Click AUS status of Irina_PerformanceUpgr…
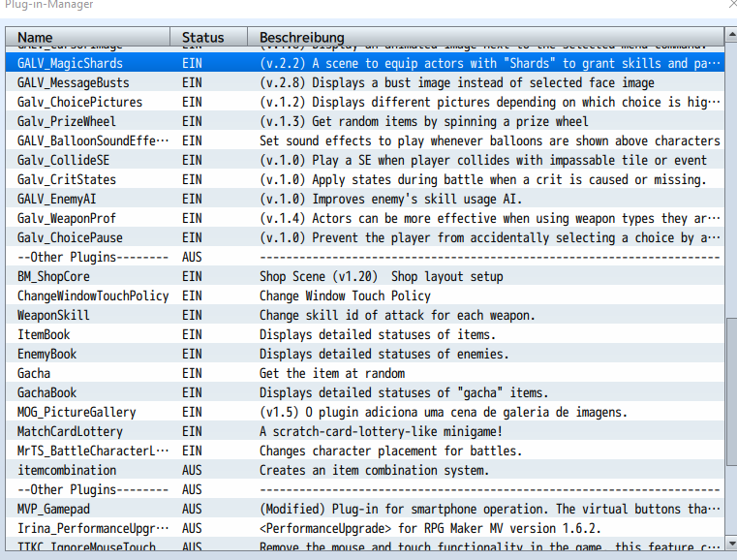Screen dimensions: 737x560 [193, 528]
